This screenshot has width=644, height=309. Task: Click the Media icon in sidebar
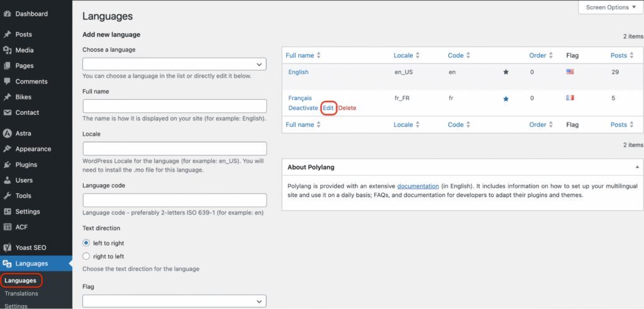point(7,50)
